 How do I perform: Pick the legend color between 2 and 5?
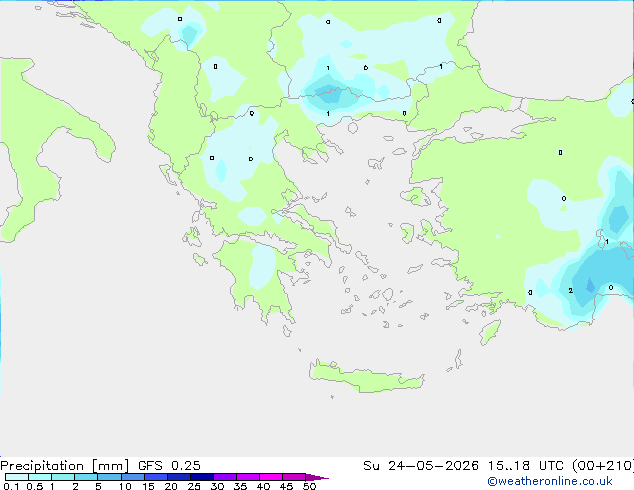point(86,477)
